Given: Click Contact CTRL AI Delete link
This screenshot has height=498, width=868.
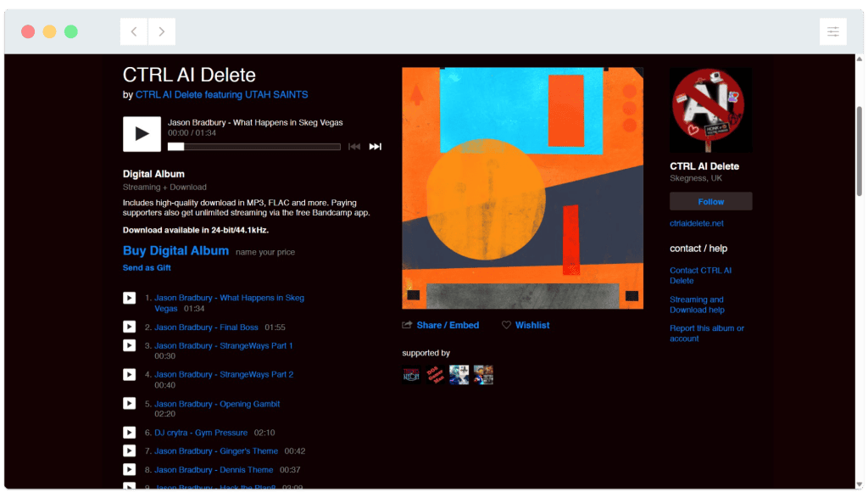Looking at the screenshot, I should click(x=701, y=276).
